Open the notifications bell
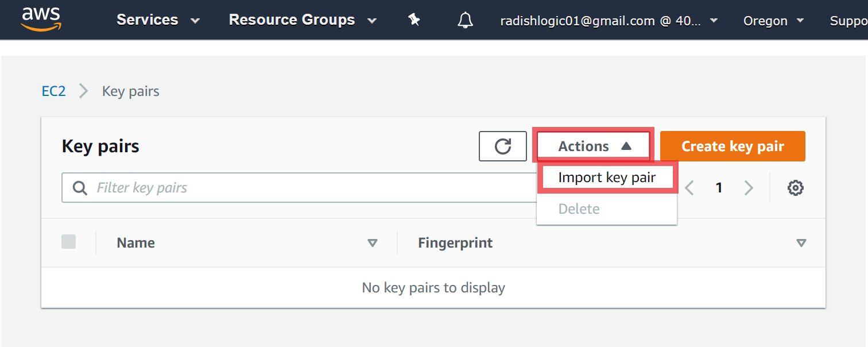 [x=465, y=20]
